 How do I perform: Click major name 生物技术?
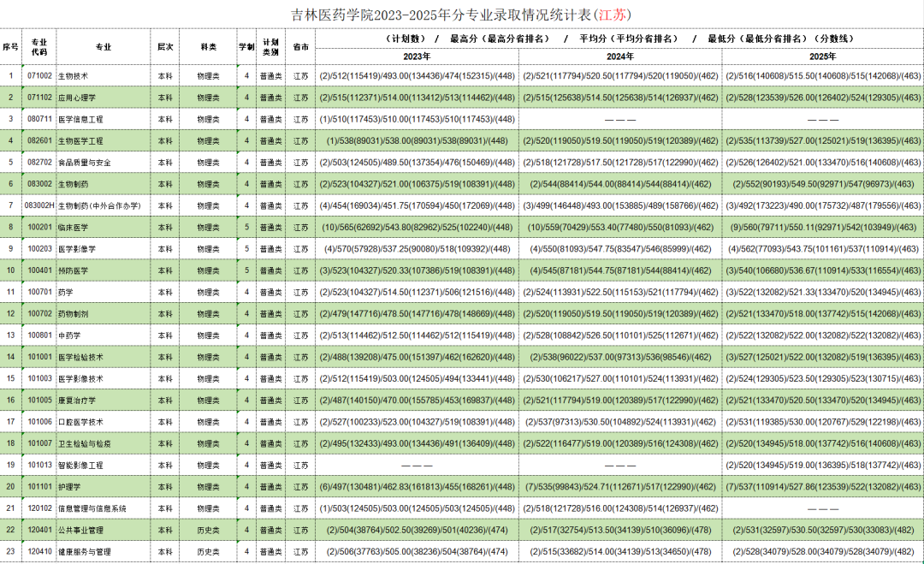[73, 76]
